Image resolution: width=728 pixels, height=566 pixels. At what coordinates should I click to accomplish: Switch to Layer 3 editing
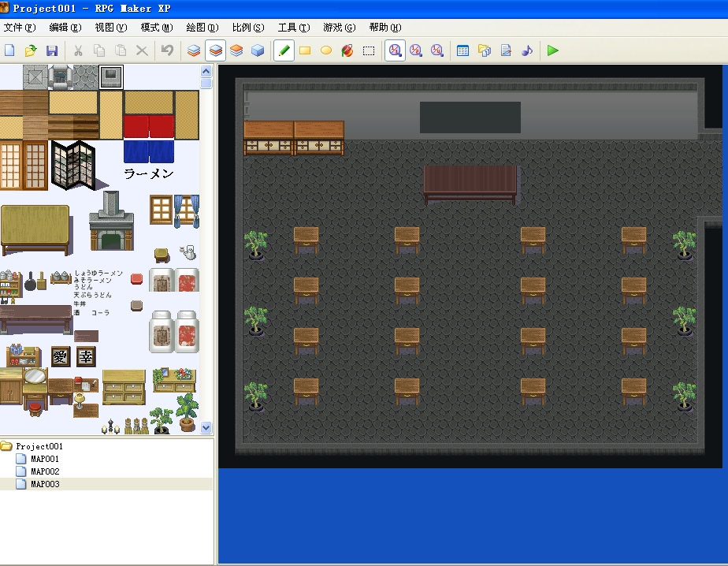237,50
